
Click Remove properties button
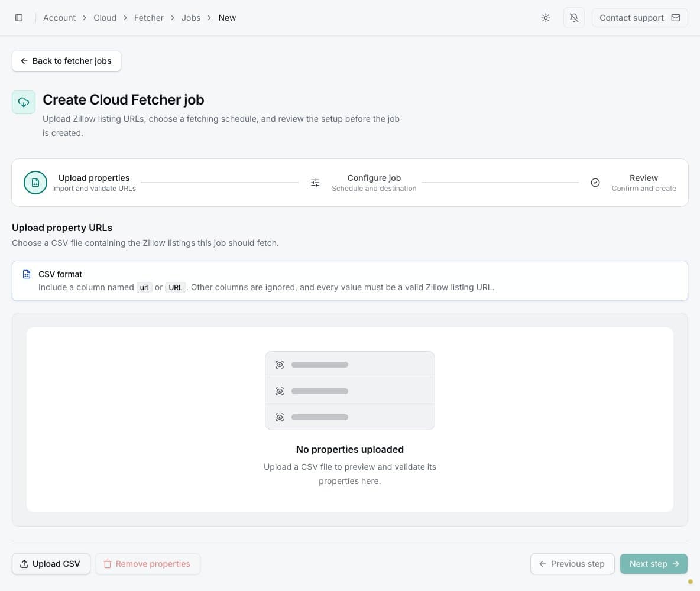click(147, 564)
